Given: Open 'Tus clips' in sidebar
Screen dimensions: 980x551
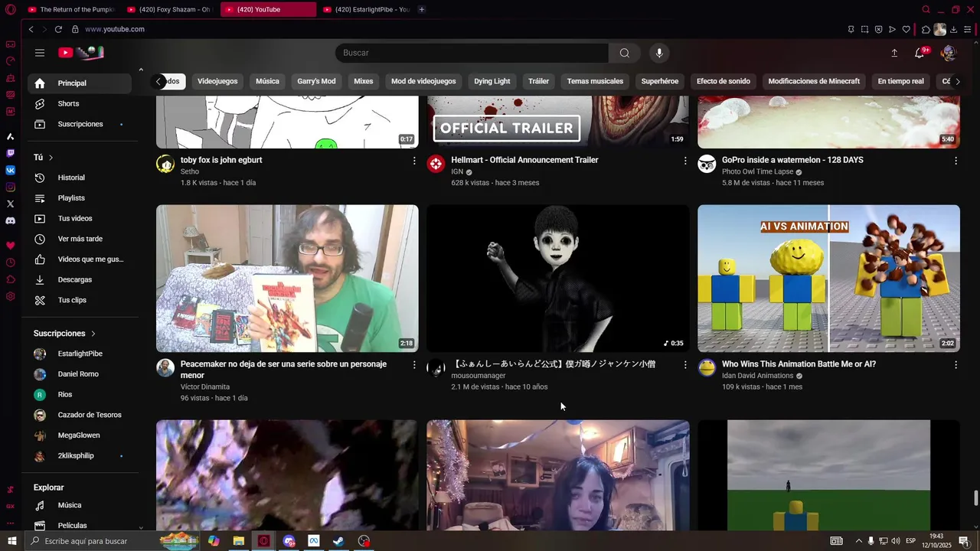Looking at the screenshot, I should (x=80, y=300).
